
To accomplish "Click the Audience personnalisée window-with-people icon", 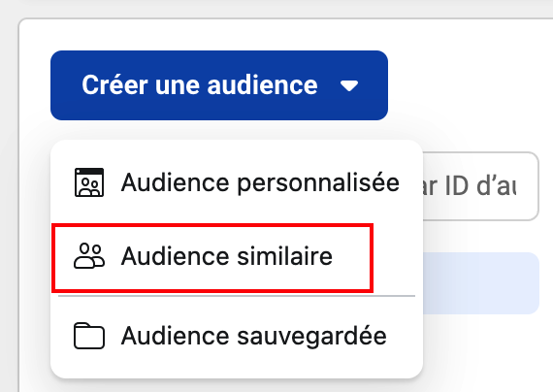I will click(89, 182).
